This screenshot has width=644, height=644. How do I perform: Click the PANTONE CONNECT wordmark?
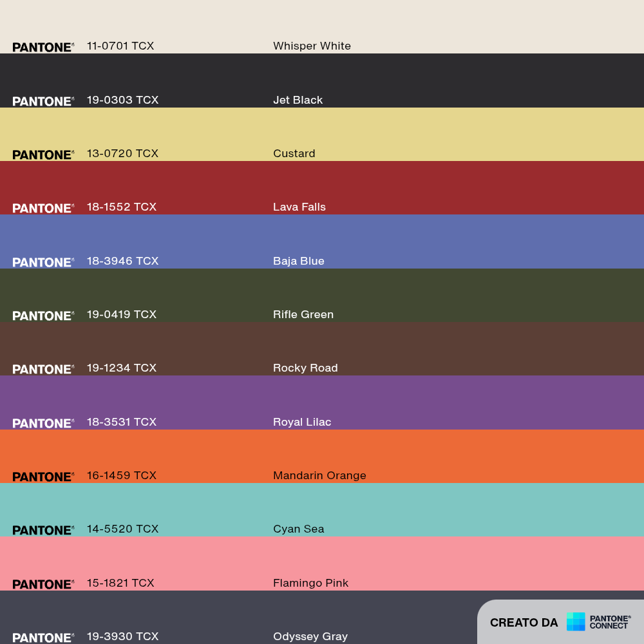click(610, 622)
